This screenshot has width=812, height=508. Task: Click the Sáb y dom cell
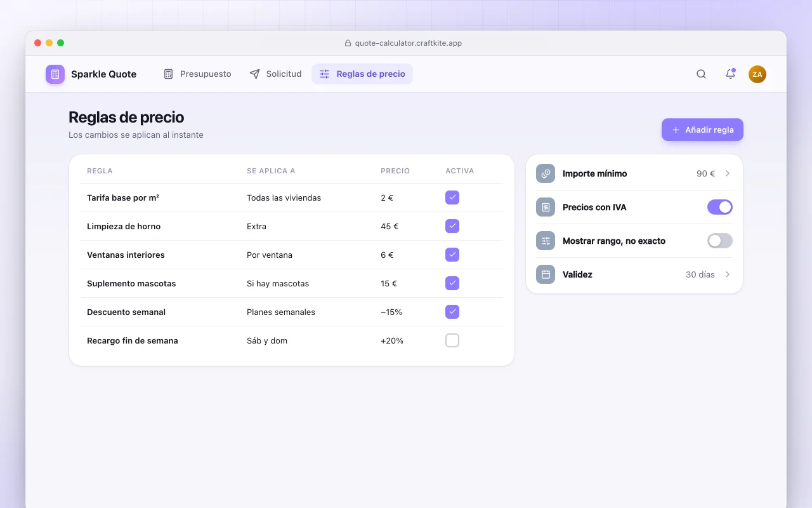coord(267,340)
